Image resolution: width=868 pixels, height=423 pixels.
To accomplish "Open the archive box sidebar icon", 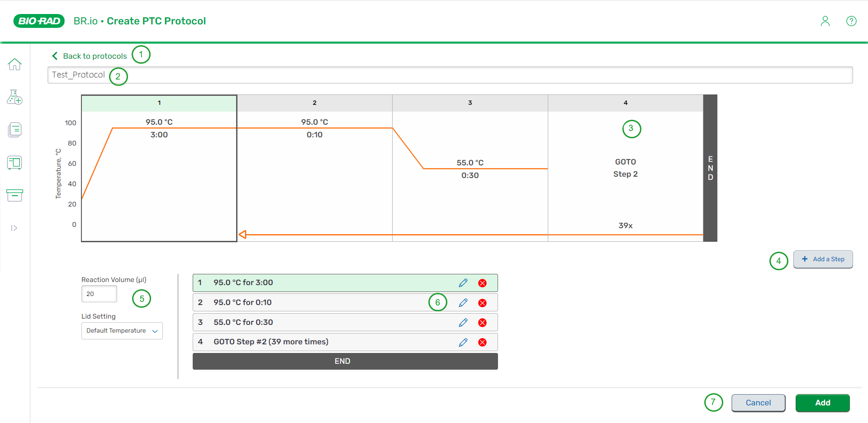I will tap(14, 195).
